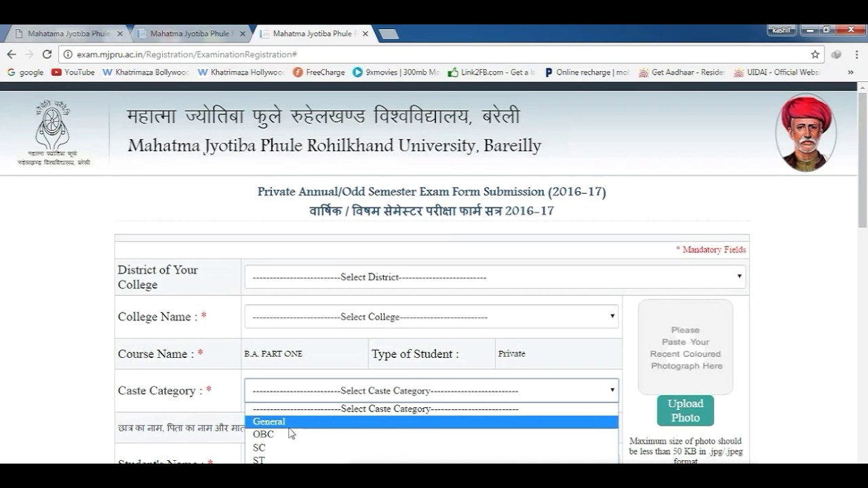Screen dimensions: 868x488
Task: Show more bookmarks with the double chevron
Action: tap(850, 72)
